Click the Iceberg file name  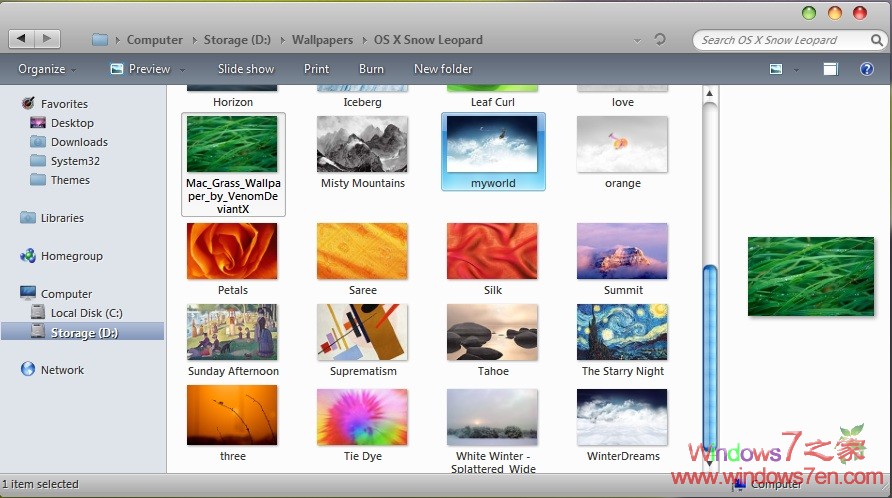[362, 102]
